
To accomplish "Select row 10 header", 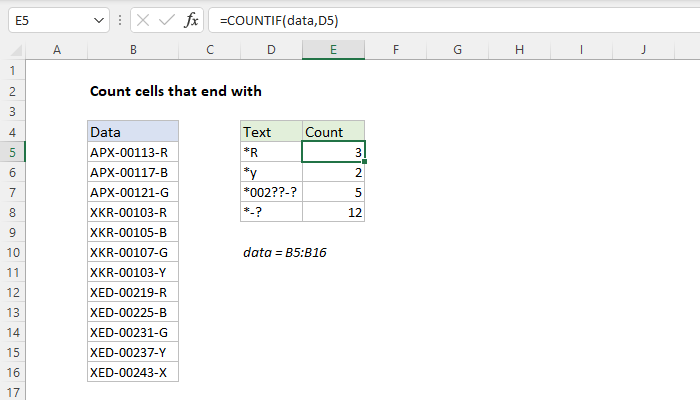I will pos(12,252).
